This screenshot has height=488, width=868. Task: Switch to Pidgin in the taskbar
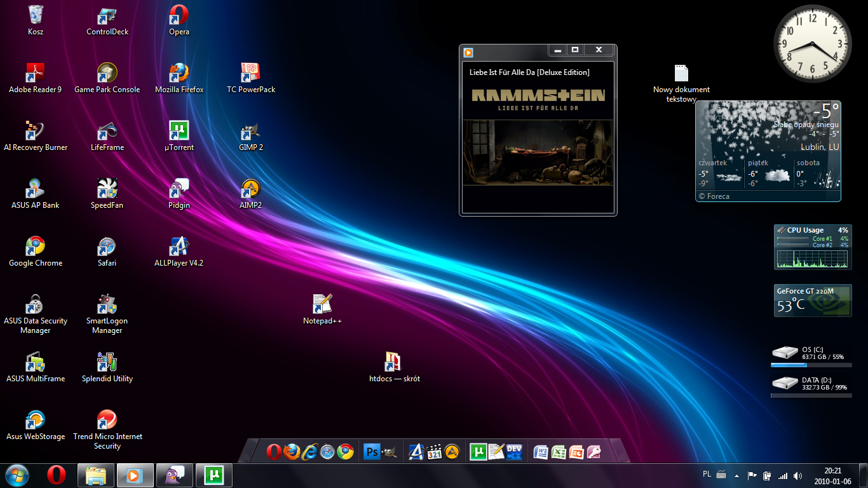(x=173, y=475)
